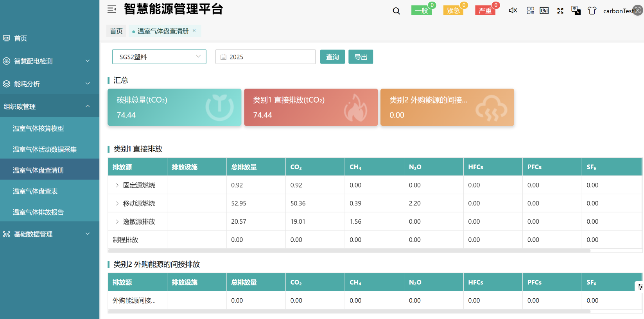Change theme with the shirt icon
Image resolution: width=644 pixels, height=319 pixels.
[x=592, y=11]
